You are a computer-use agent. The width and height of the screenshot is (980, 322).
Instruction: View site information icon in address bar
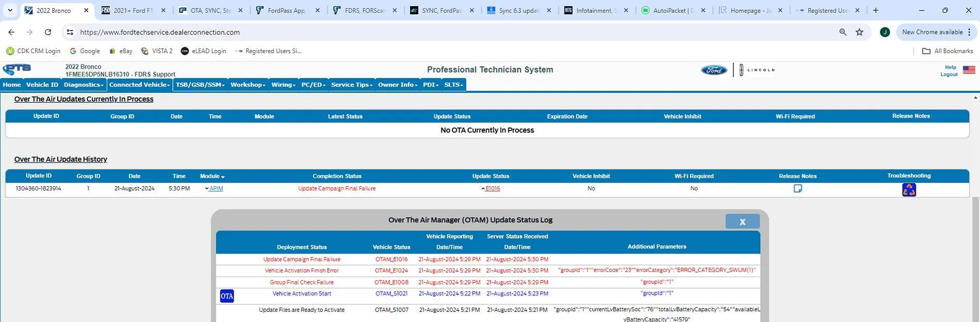(x=70, y=32)
